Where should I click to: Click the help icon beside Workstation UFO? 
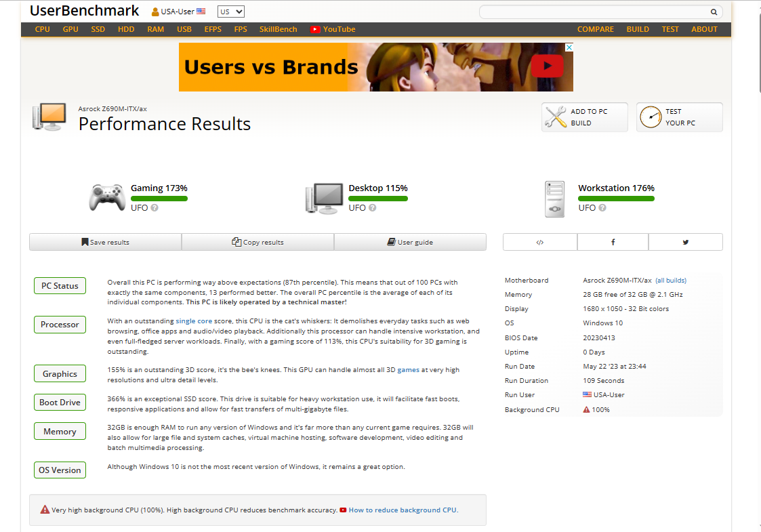point(602,208)
